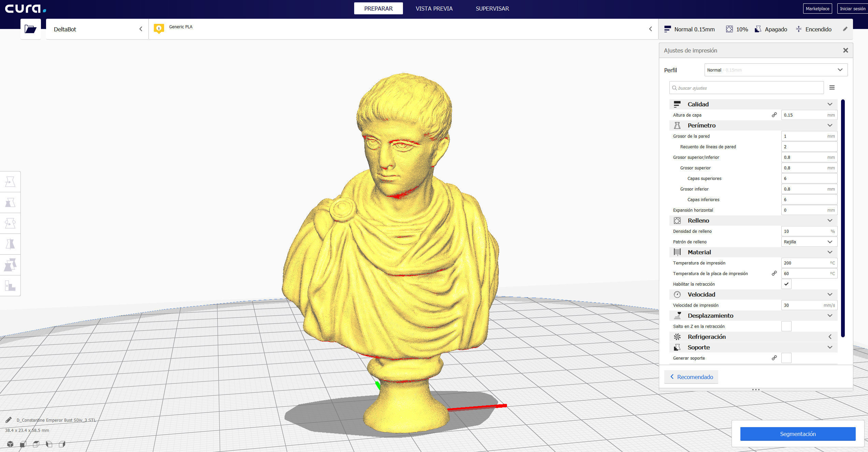Screen dimensions: 868x452
Task: Open the Marketplace
Action: point(818,9)
